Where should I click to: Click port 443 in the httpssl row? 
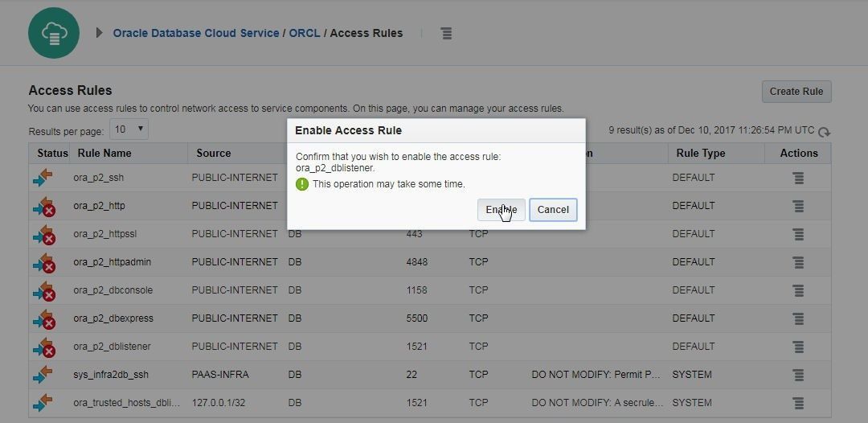click(414, 234)
